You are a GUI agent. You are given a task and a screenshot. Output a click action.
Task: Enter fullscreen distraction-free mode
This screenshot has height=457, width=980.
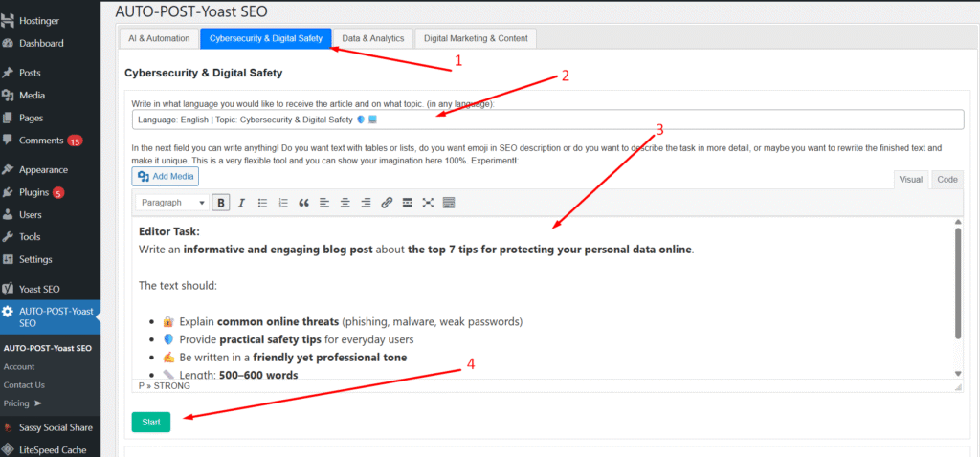pyautogui.click(x=428, y=203)
